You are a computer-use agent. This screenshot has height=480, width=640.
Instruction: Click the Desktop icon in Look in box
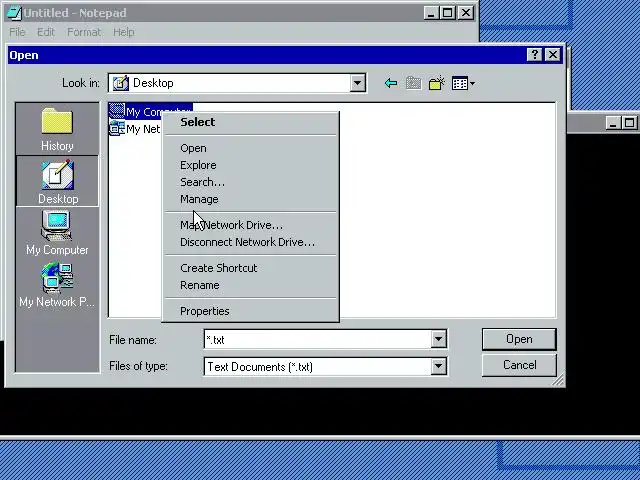tap(120, 83)
